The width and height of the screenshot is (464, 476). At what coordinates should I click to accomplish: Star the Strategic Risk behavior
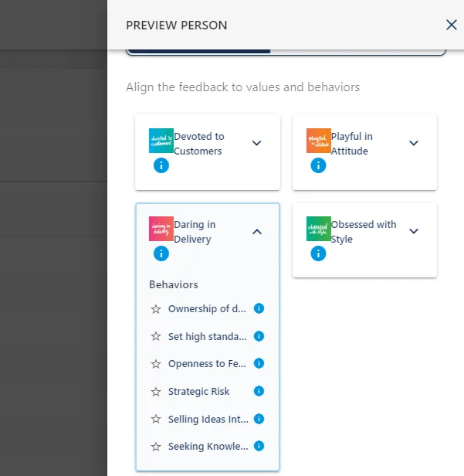point(156,392)
